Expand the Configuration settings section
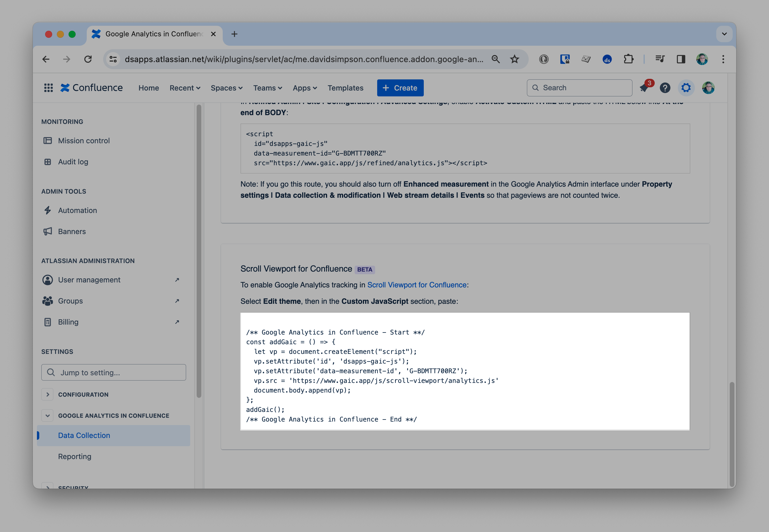Screen dimensions: 769x532 (48, 394)
